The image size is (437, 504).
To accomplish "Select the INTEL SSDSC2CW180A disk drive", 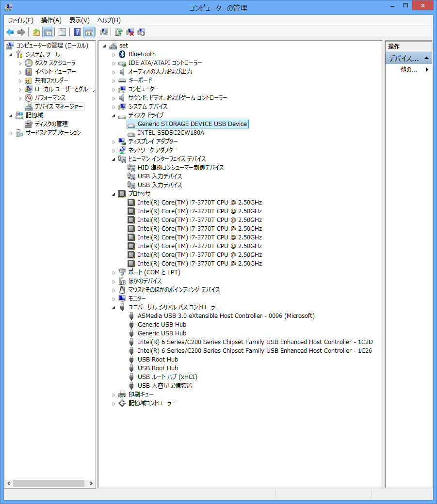I will click(x=171, y=133).
